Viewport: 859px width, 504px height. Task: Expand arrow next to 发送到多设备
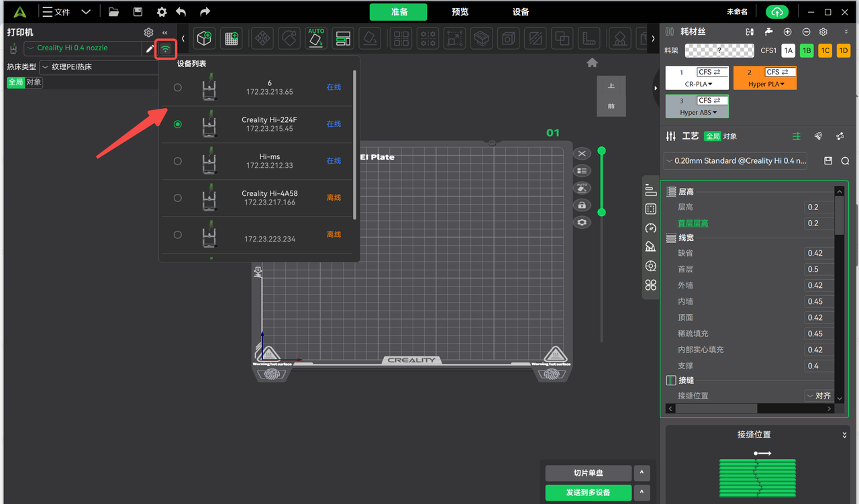(642, 493)
